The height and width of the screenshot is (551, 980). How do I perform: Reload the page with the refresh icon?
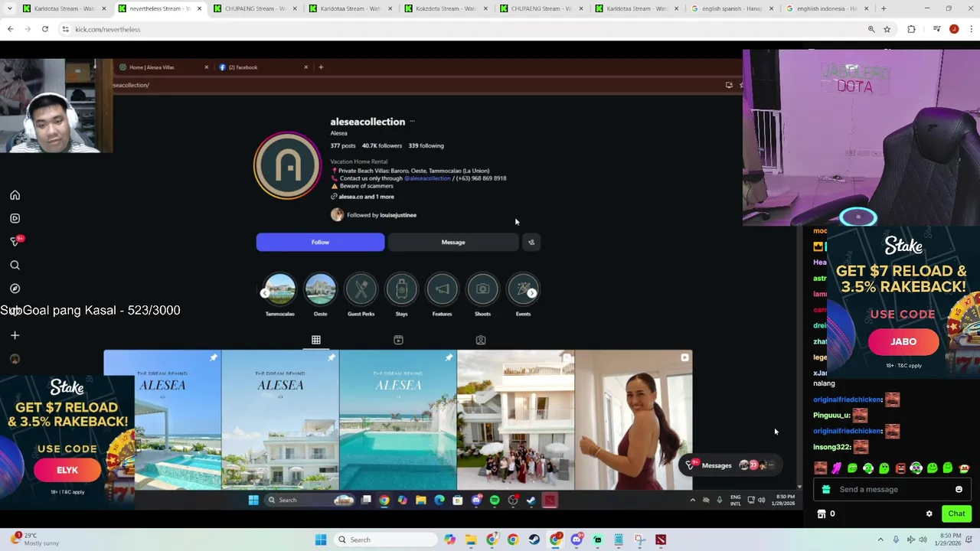pos(45,29)
